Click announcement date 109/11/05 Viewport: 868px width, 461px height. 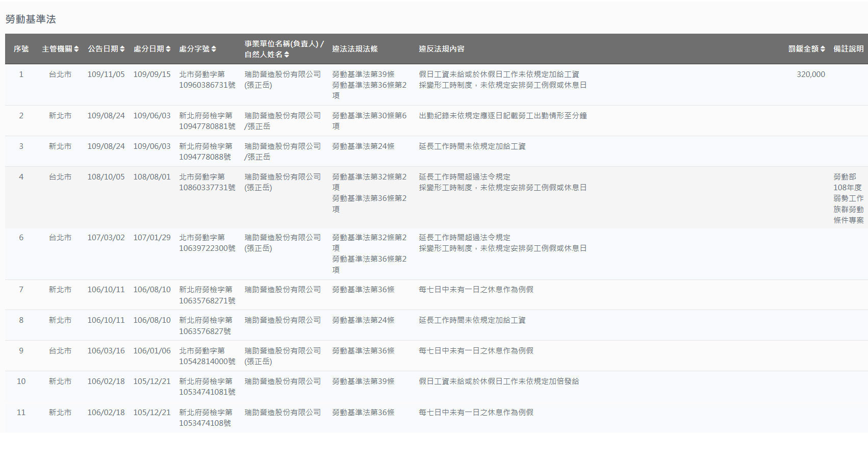(106, 74)
